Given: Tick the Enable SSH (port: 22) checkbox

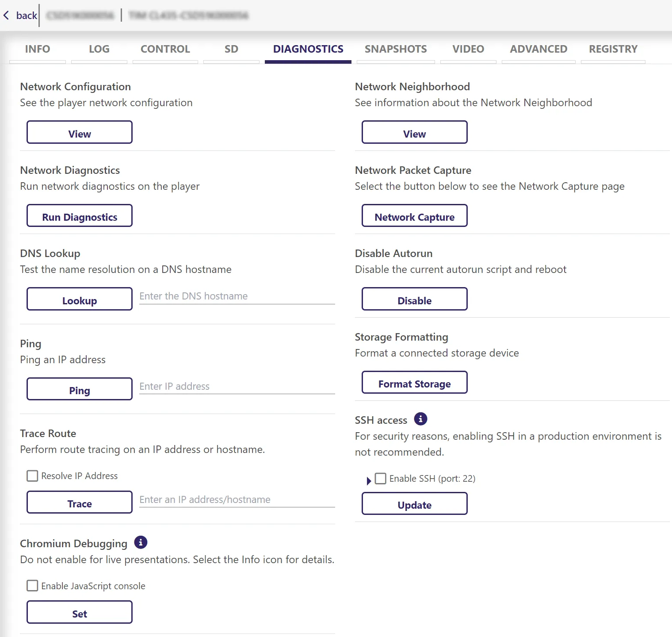Looking at the screenshot, I should click(x=380, y=478).
